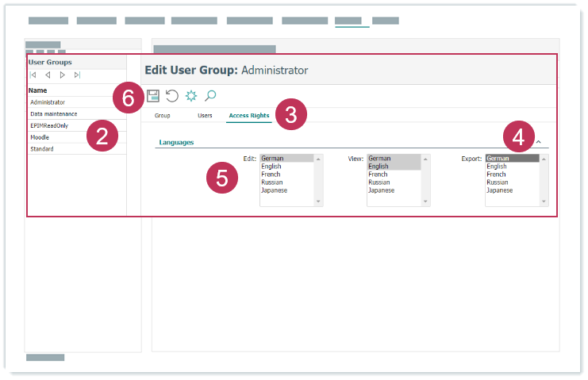This screenshot has height=380, width=588.
Task: Select the Moodle user group
Action: 40,137
